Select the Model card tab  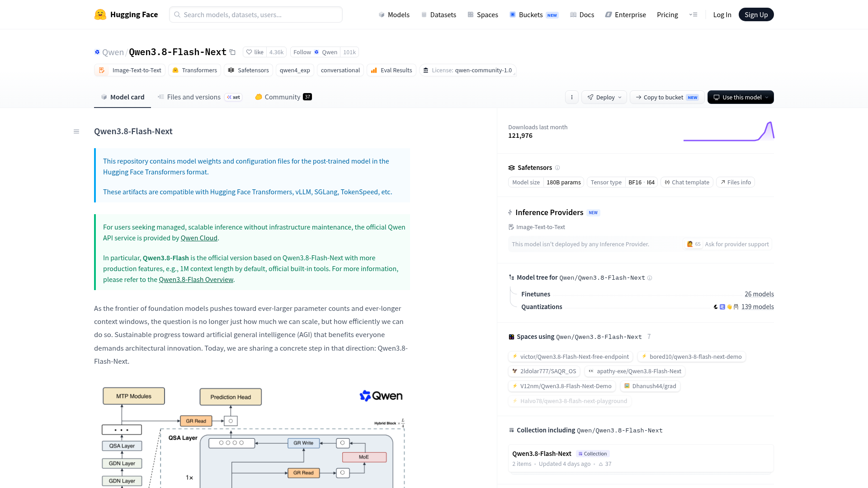pos(123,97)
